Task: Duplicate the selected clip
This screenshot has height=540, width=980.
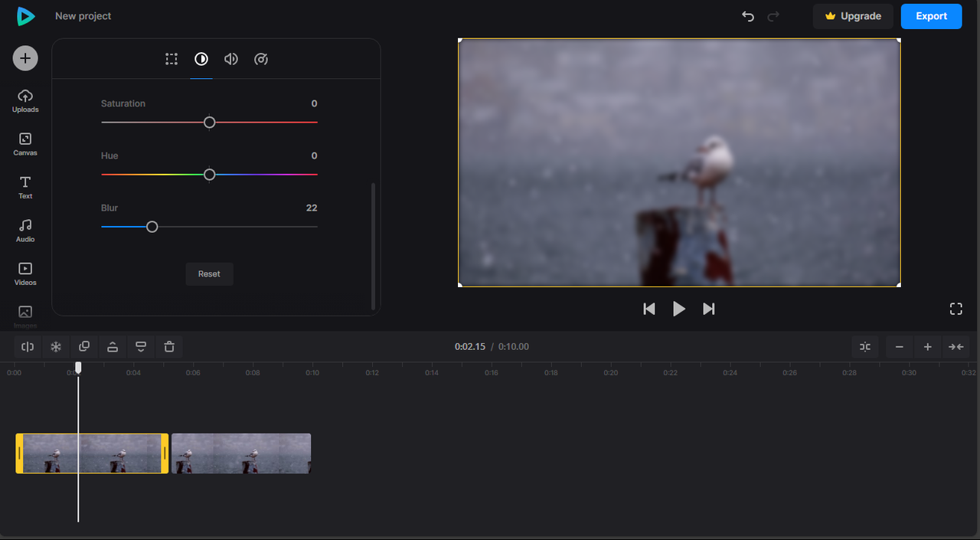Action: [84, 347]
